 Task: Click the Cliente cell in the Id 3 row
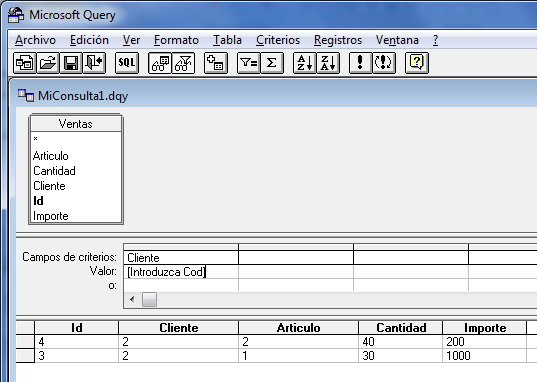tap(178, 356)
